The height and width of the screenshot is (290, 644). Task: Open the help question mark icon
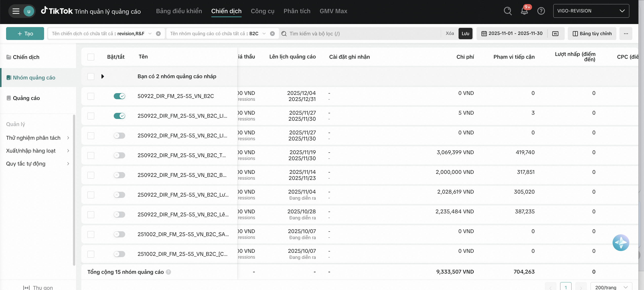[541, 11]
